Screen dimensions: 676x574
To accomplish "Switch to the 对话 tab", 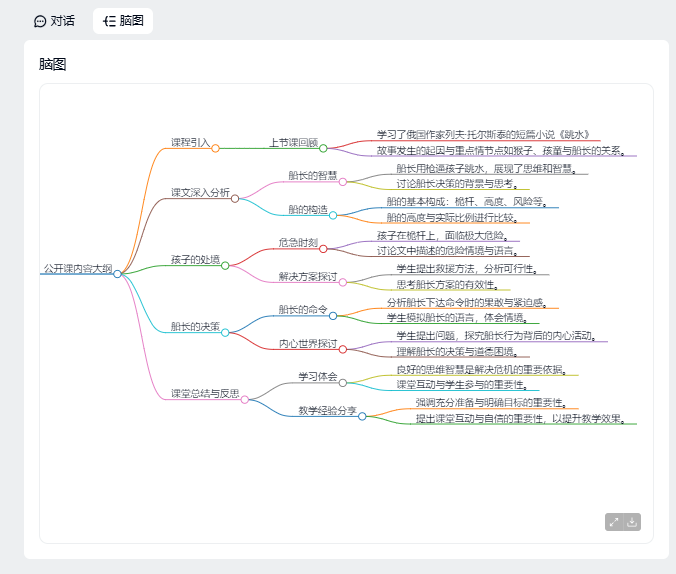I will 54,20.
